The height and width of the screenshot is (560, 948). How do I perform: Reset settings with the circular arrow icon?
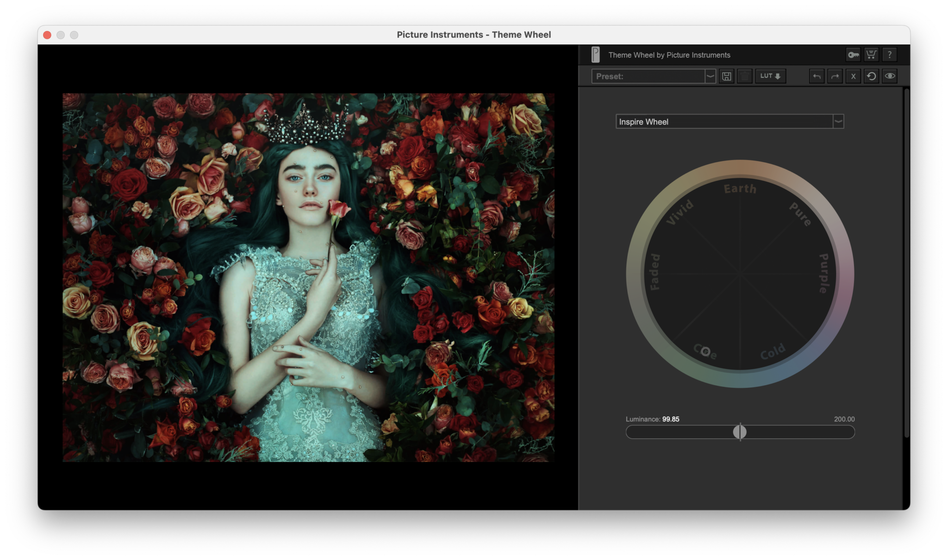pyautogui.click(x=871, y=76)
